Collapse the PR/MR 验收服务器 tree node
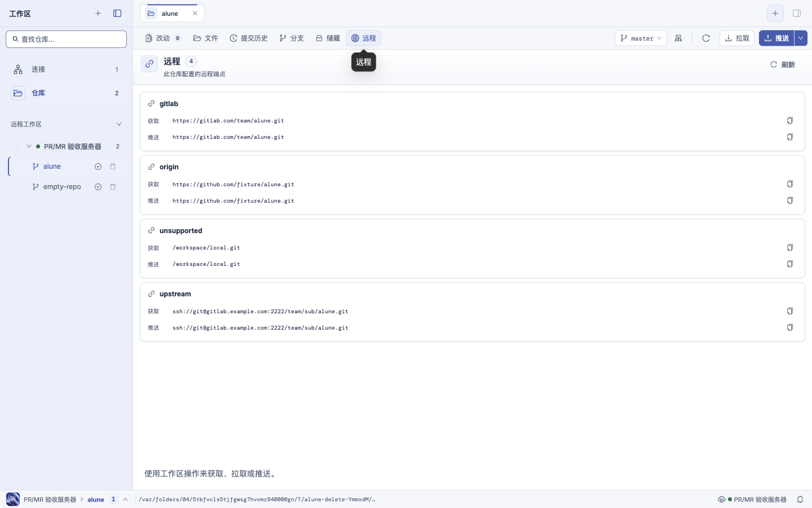This screenshot has width=812, height=508. 29,146
